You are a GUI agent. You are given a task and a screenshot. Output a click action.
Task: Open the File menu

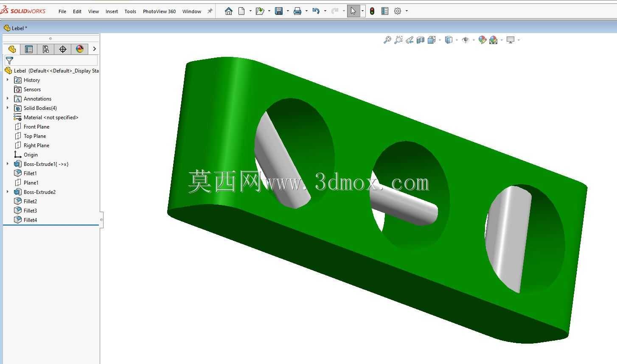click(62, 11)
